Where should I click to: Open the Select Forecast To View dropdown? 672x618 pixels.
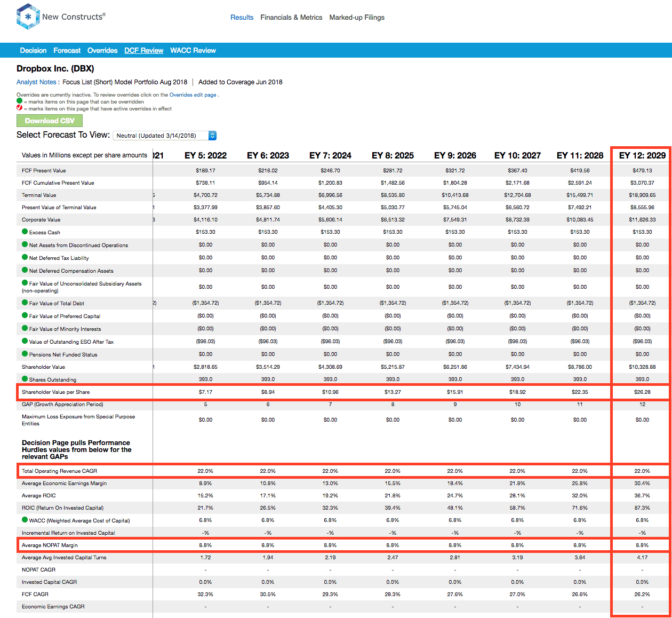[x=165, y=136]
